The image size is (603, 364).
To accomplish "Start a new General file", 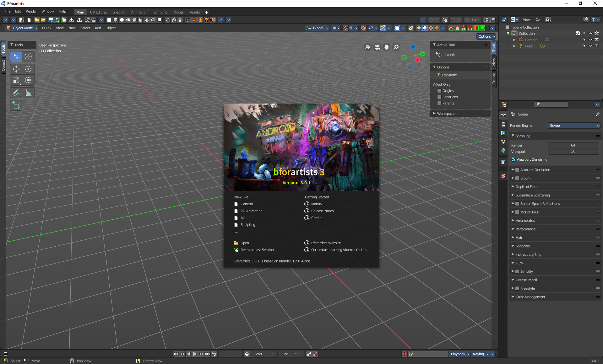I will pos(246,204).
